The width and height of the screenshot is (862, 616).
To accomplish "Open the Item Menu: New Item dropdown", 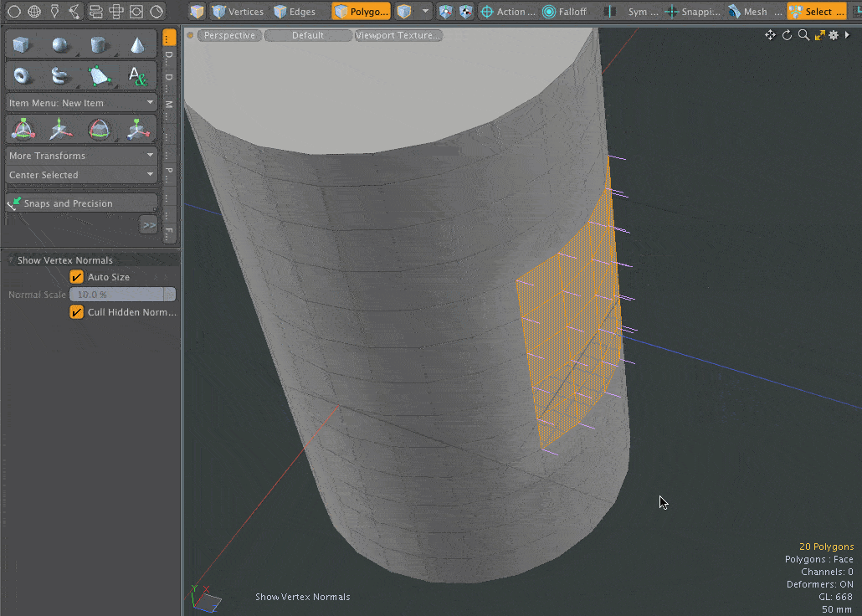I will coord(81,103).
